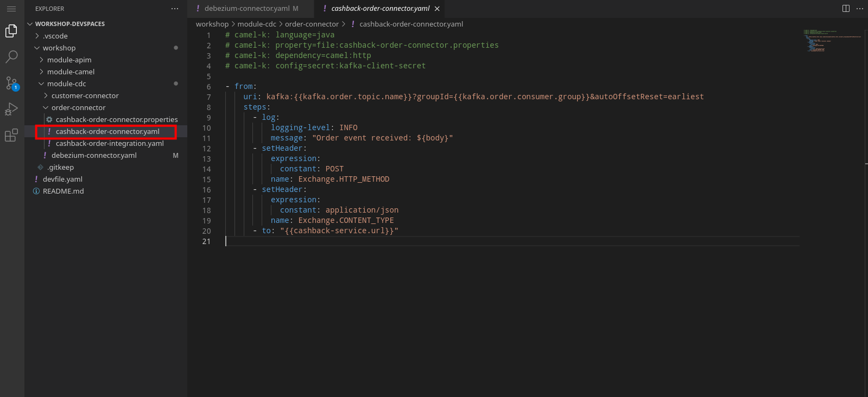Click the '# camel-k: language=java' comment
Screen dimensions: 868x397
pyautogui.click(x=280, y=35)
